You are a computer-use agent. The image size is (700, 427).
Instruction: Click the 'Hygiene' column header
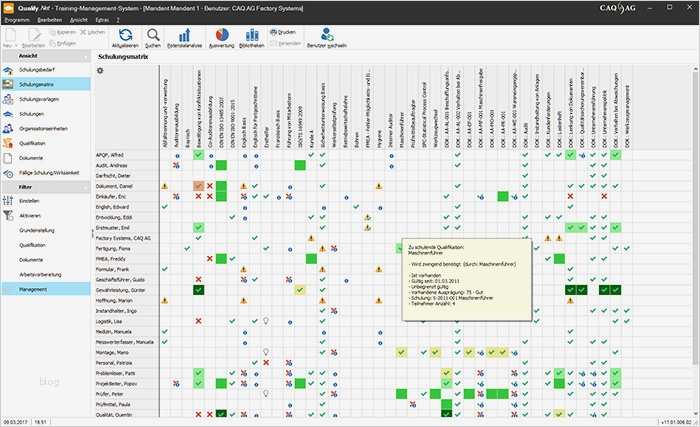point(379,107)
